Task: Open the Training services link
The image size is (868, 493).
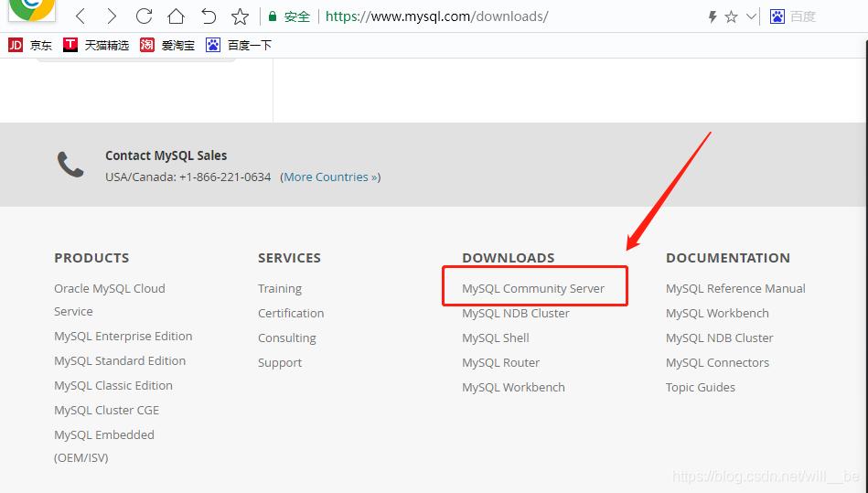Action: pyautogui.click(x=280, y=289)
